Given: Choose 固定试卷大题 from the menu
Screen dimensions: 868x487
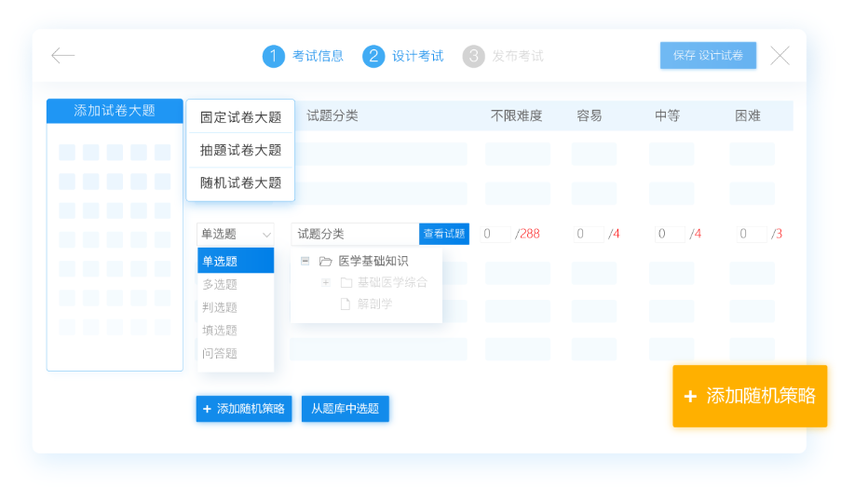Looking at the screenshot, I should (240, 117).
